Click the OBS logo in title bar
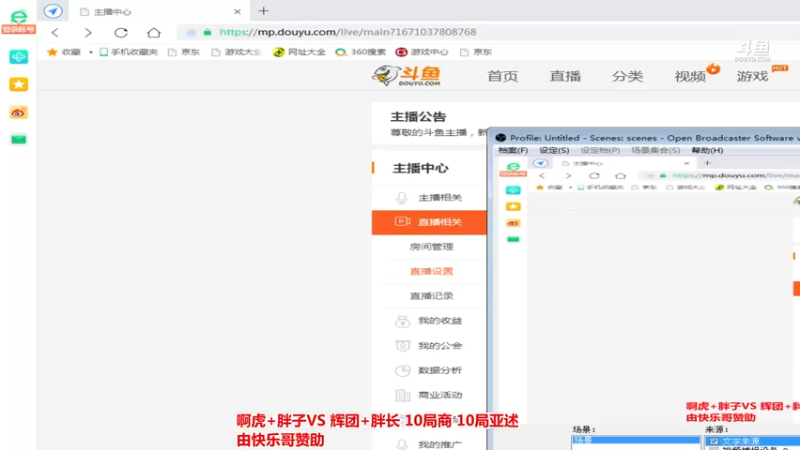Viewport: 800px width, 450px height. 501,138
